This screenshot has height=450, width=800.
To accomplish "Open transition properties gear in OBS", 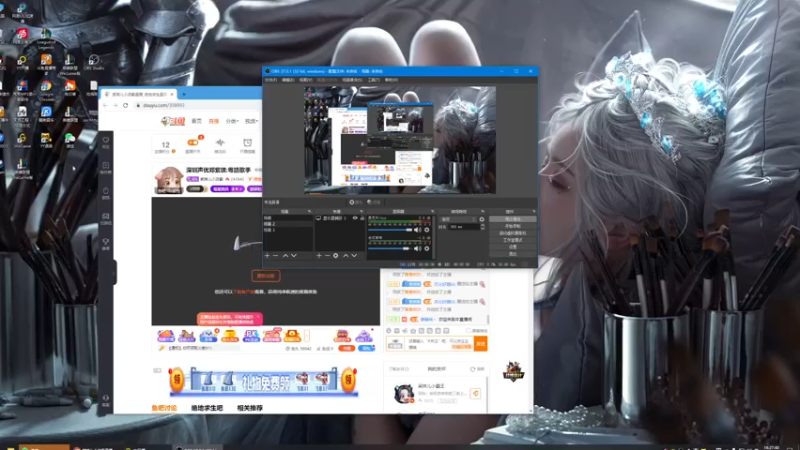I will [x=482, y=219].
